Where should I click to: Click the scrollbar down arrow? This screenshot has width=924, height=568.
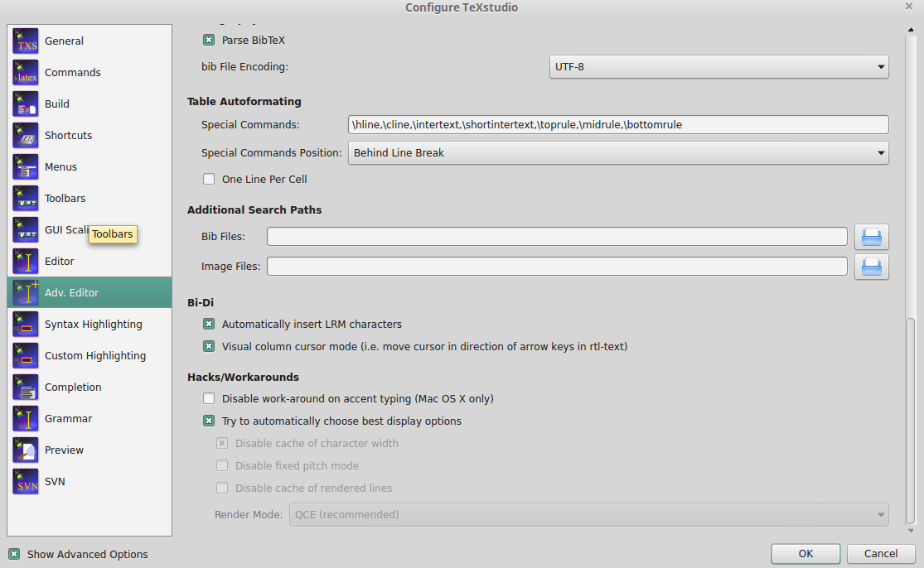911,531
